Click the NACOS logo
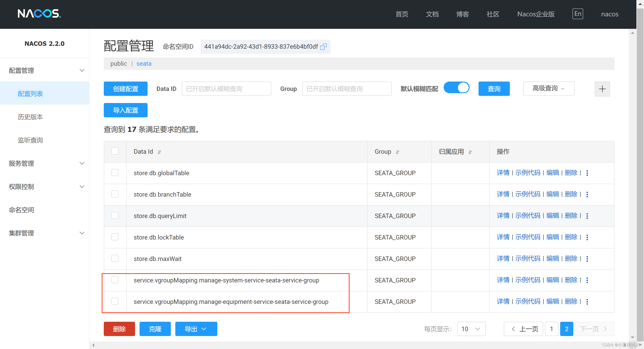The height and width of the screenshot is (349, 644). pyautogui.click(x=39, y=13)
